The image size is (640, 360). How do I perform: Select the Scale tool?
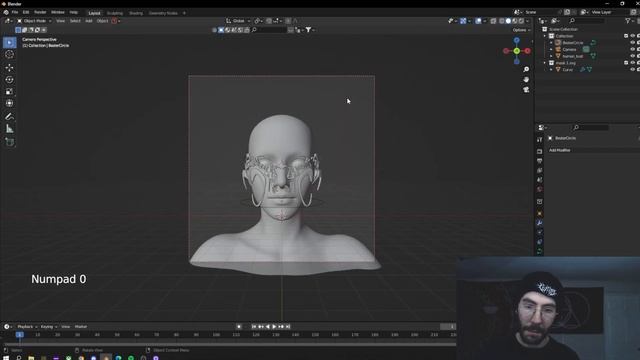click(9, 91)
